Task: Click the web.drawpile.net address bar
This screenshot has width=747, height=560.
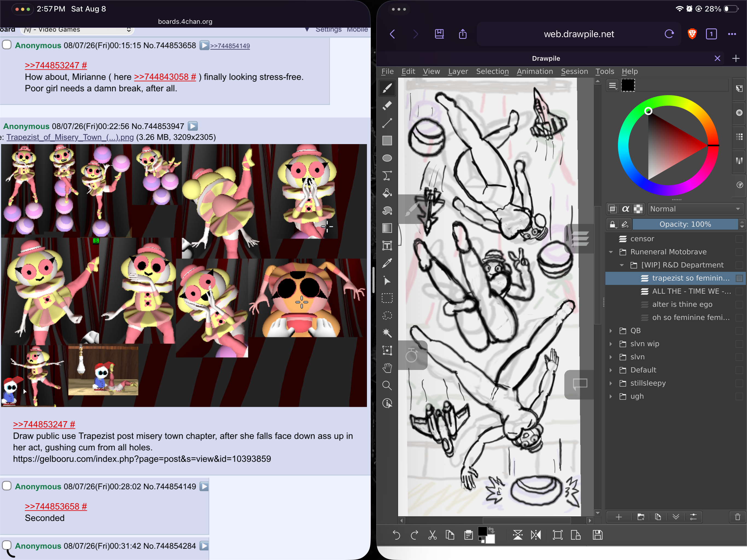Action: [x=579, y=34]
